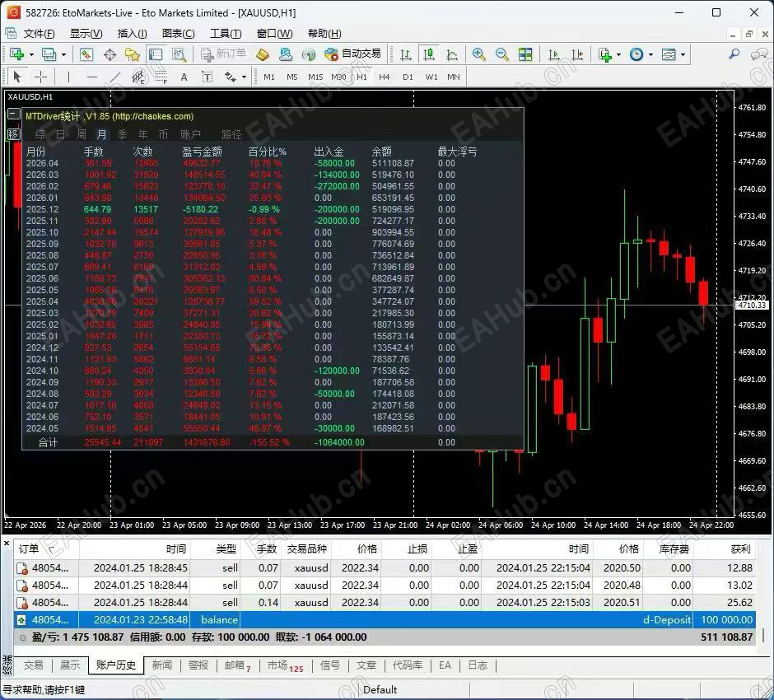Set timeframe to M1
The height and width of the screenshot is (700, 774).
269,77
